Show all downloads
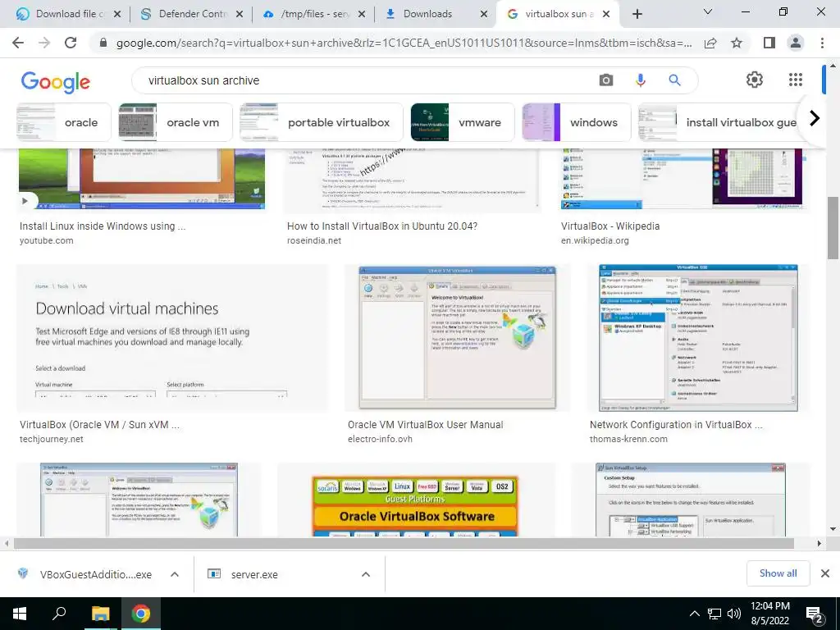Viewport: 840px width, 630px height. (778, 573)
